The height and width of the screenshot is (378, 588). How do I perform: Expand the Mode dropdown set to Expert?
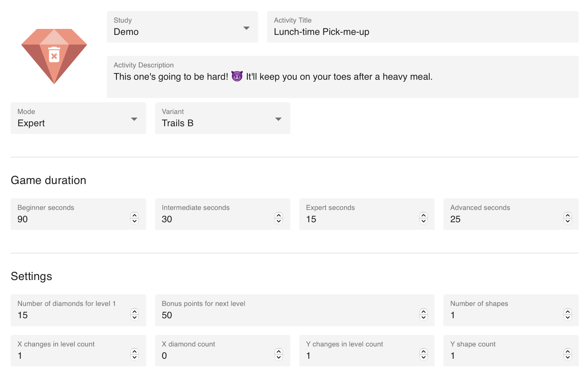tap(78, 118)
